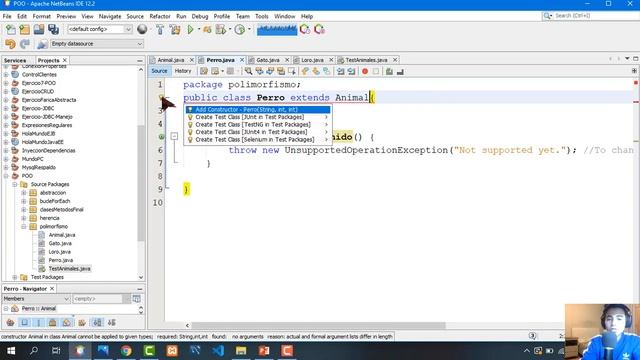
Task: Collapse the Source Packages node
Action: [x=15, y=184]
